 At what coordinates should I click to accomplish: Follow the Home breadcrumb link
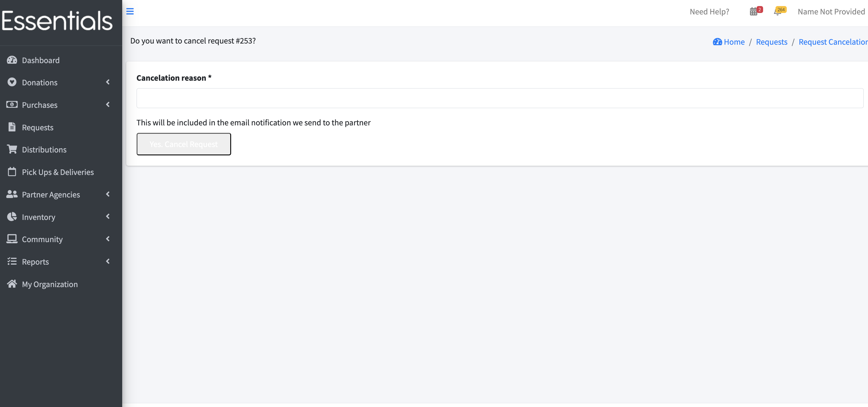tap(734, 42)
